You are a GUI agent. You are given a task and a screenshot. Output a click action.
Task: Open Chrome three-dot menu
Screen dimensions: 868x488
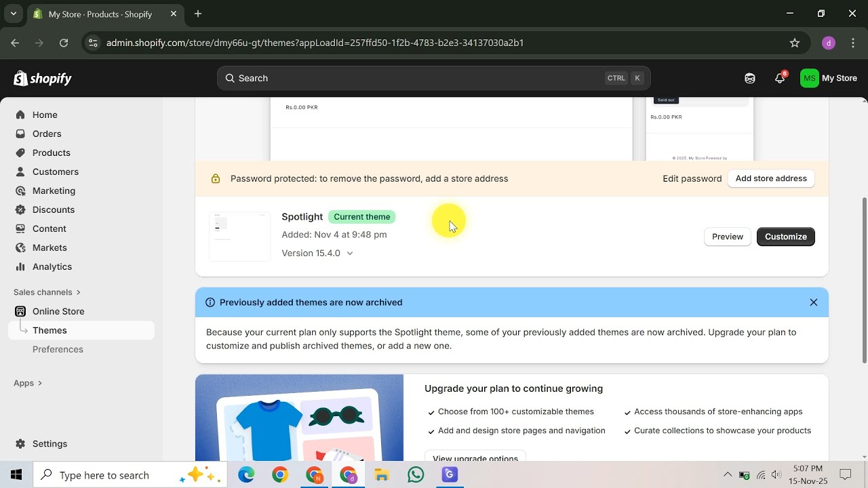point(853,43)
